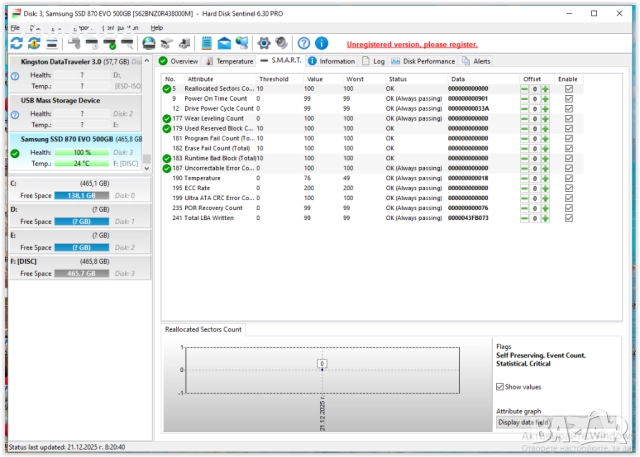The height and width of the screenshot is (457, 640).
Task: Click the C: free space bar
Action: 82,195
